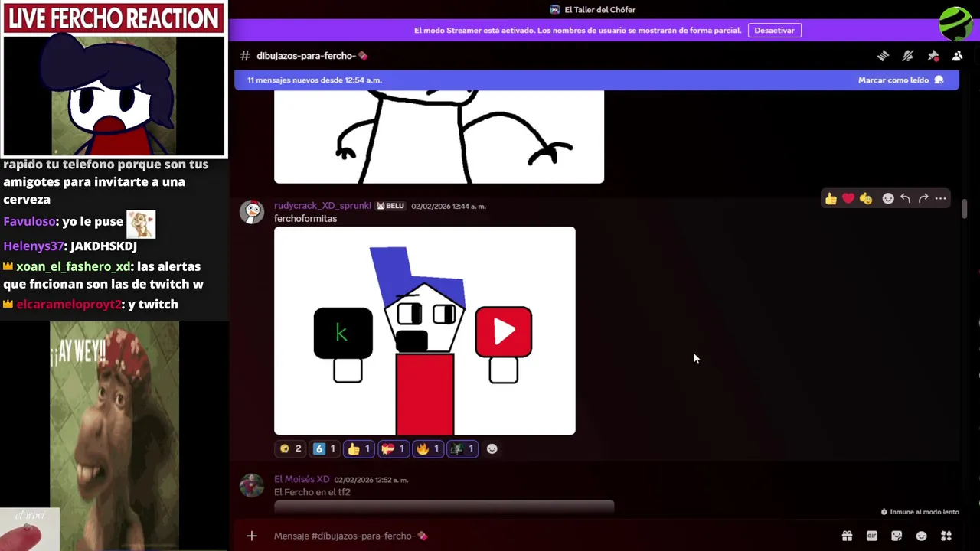Screen dimensions: 980x551
Task: Click the Inmune al modo lento indicator
Action: click(x=920, y=512)
